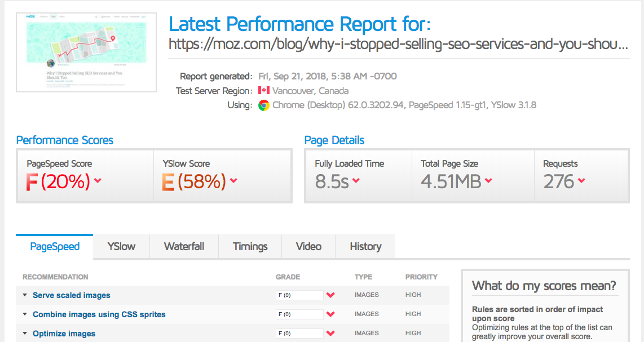644x342 pixels.
Task: Click the GRADE column header
Action: (288, 277)
